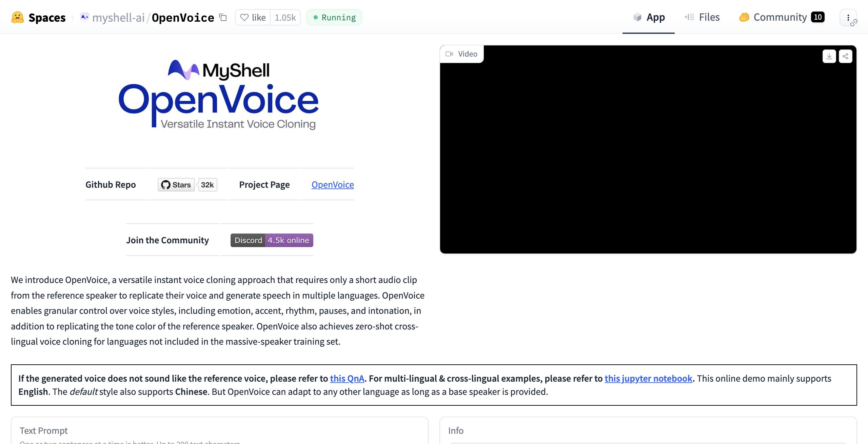Share the video with share icon
This screenshot has height=444, width=868.
846,56
